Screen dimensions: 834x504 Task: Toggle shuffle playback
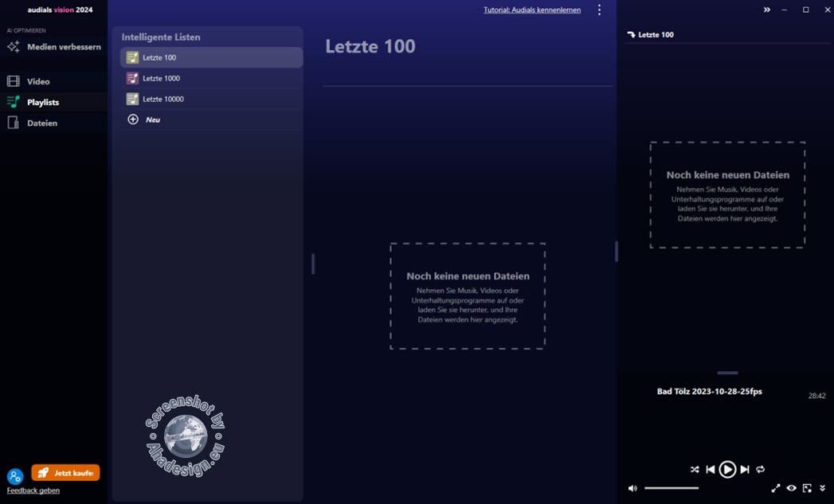coord(695,470)
